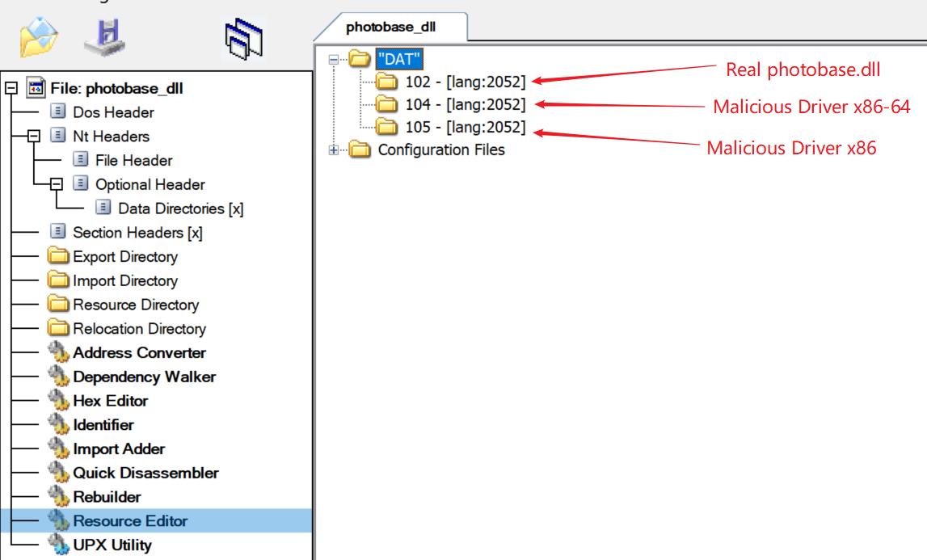Click the Save floppy disk toolbar icon
927x560 pixels.
[105, 37]
